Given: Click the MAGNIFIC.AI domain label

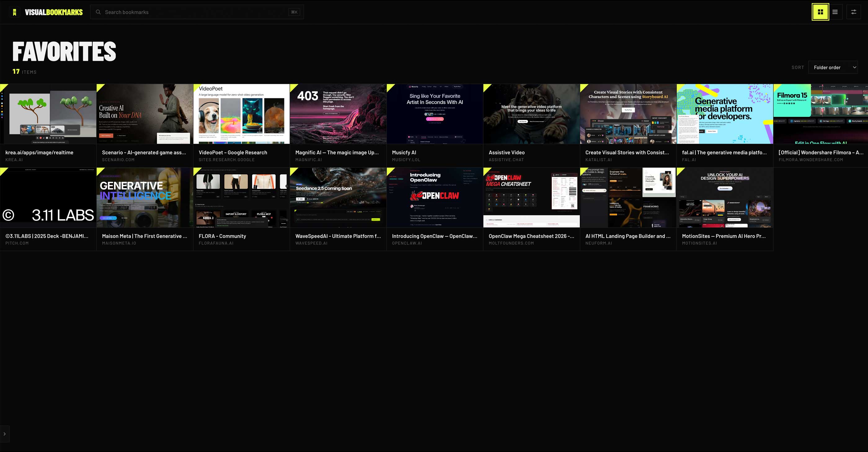Looking at the screenshot, I should click(309, 160).
